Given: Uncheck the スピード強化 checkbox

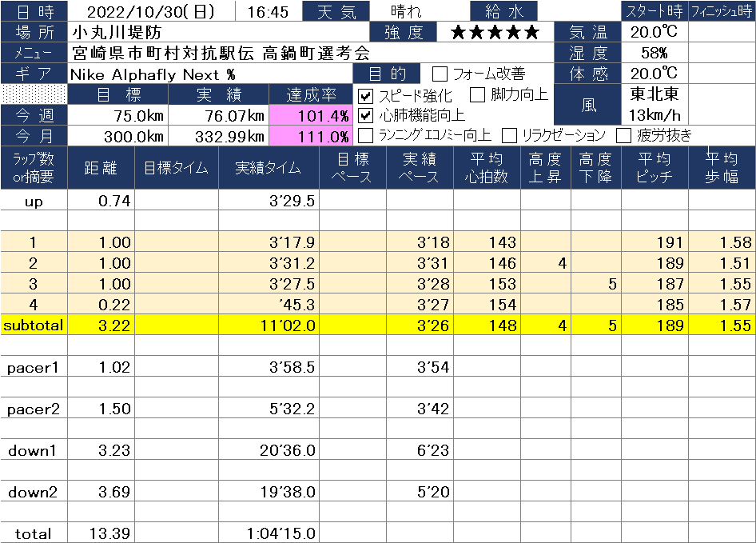Looking at the screenshot, I should pos(365,96).
